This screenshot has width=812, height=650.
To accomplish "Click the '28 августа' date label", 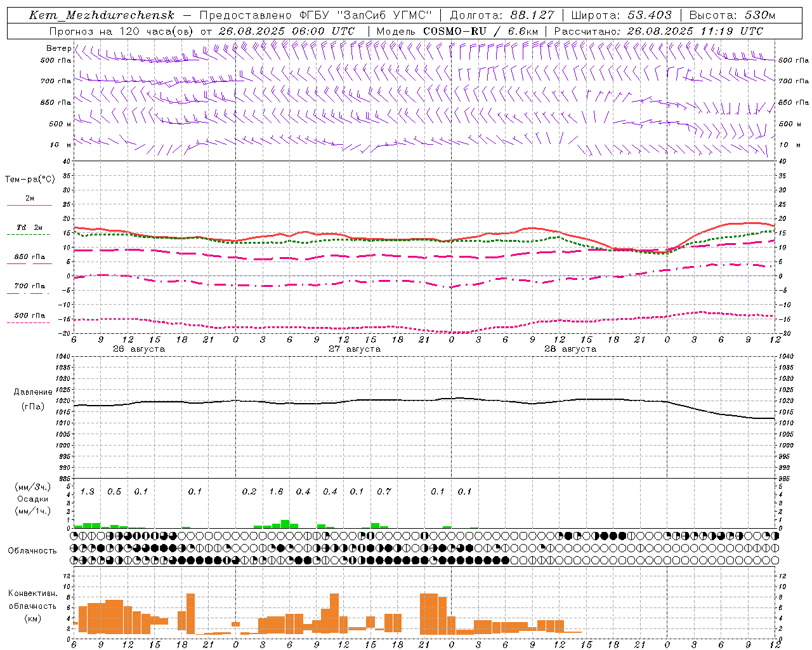I will pyautogui.click(x=570, y=349).
